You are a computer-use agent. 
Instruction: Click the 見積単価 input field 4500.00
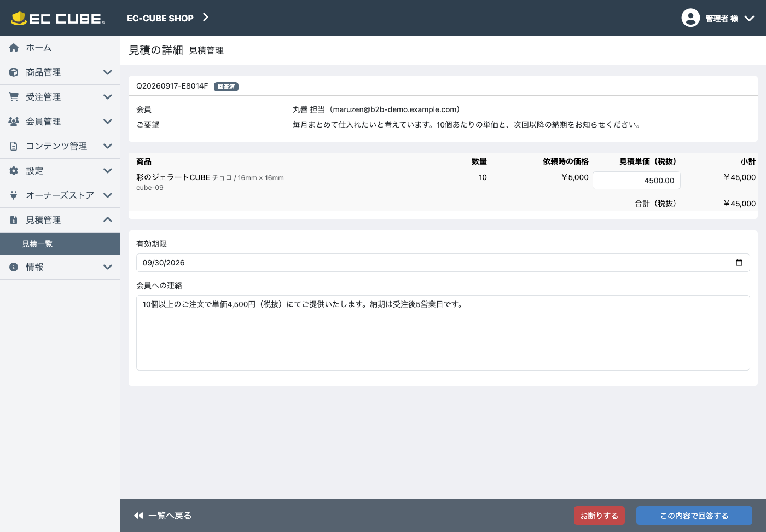coord(636,181)
